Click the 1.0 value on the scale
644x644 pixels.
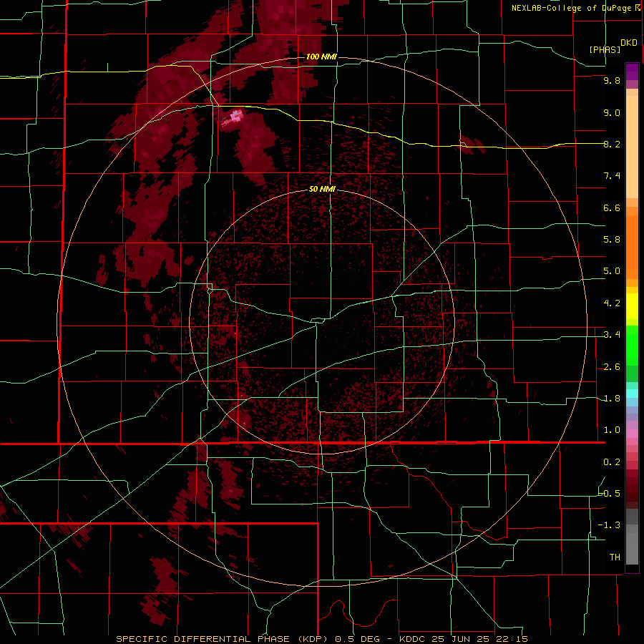612,430
